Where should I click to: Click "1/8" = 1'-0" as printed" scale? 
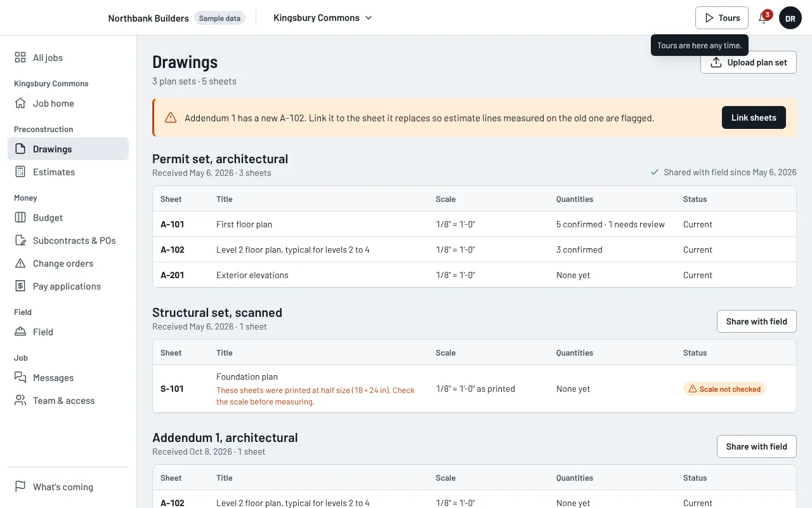point(475,389)
